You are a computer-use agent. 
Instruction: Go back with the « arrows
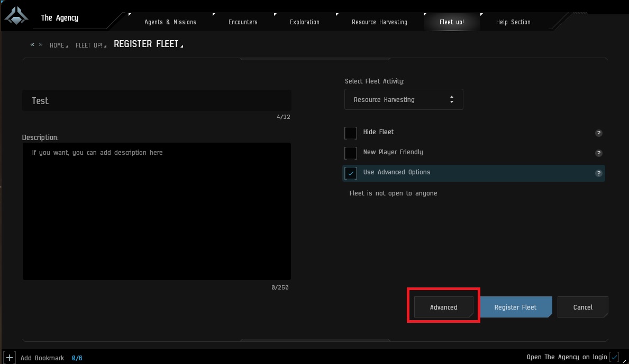(x=32, y=45)
